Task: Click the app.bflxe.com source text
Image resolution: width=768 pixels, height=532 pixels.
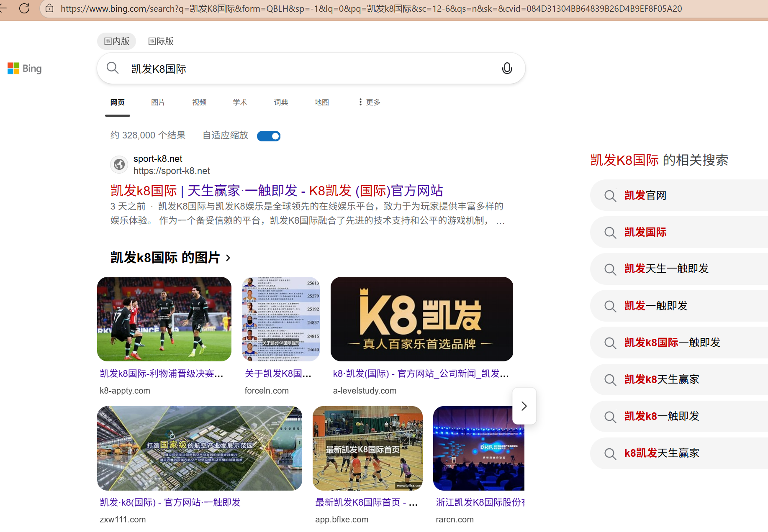Action: tap(342, 519)
